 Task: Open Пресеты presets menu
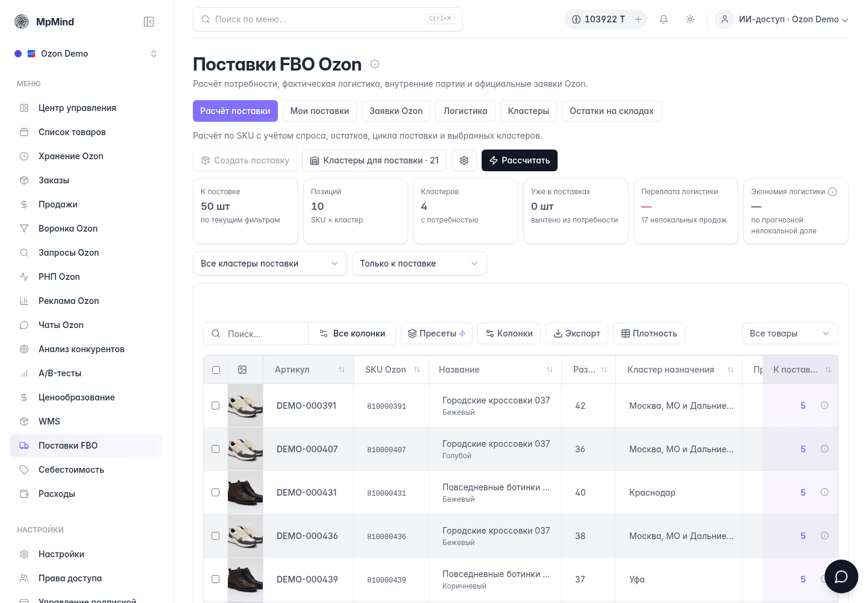[x=436, y=333]
